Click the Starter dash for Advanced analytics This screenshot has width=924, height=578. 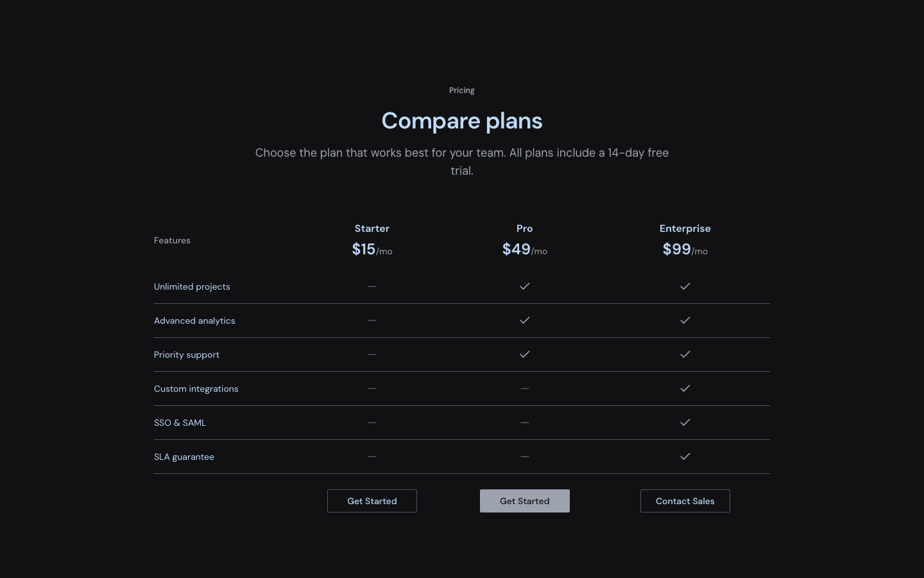click(372, 320)
